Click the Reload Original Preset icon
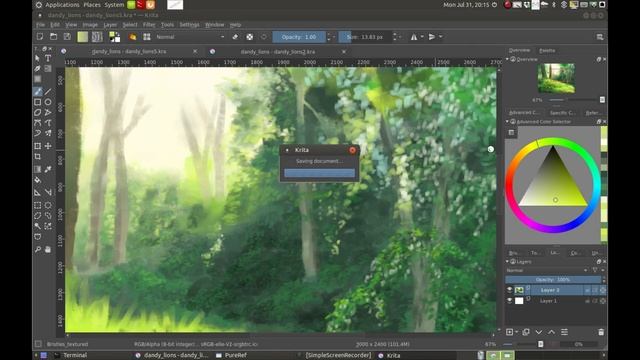640x360 pixels. (x=264, y=37)
